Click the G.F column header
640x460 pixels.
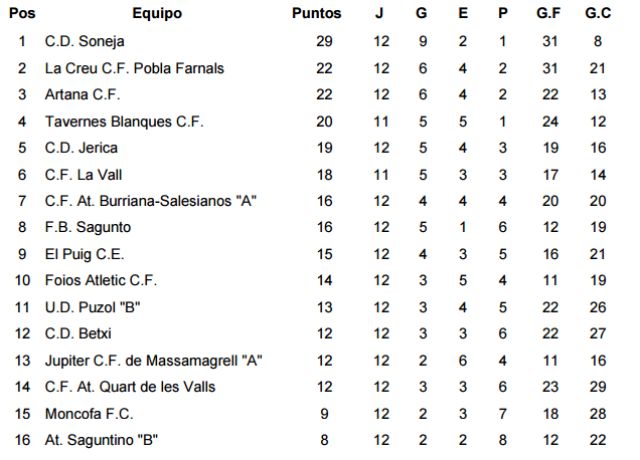(549, 14)
